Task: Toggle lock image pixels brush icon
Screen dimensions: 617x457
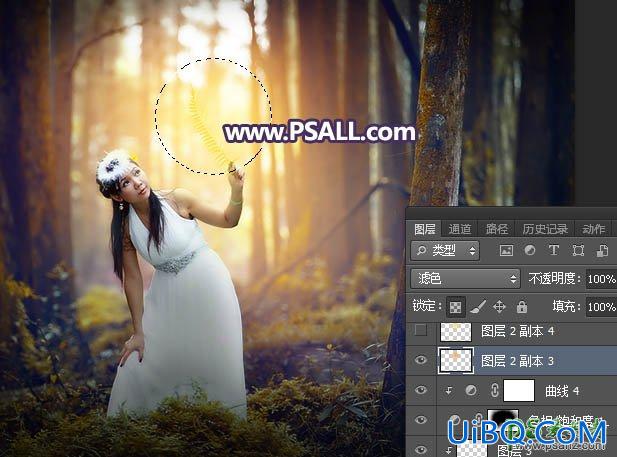Action: 478,307
